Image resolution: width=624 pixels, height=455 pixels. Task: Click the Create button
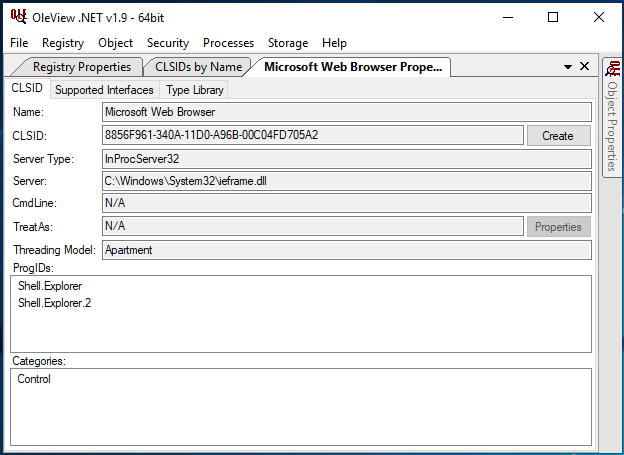tap(558, 136)
